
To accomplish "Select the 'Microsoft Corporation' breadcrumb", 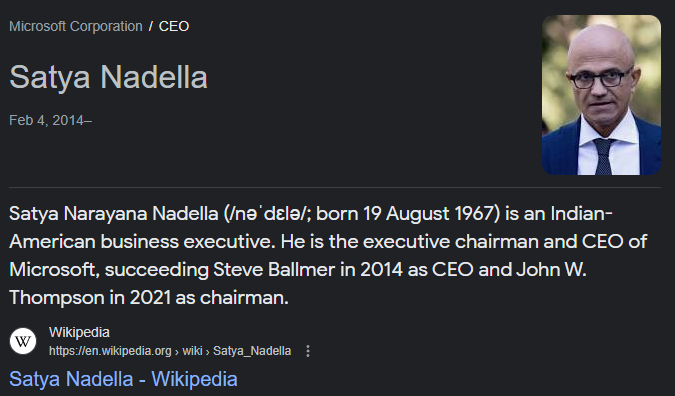I will (76, 26).
